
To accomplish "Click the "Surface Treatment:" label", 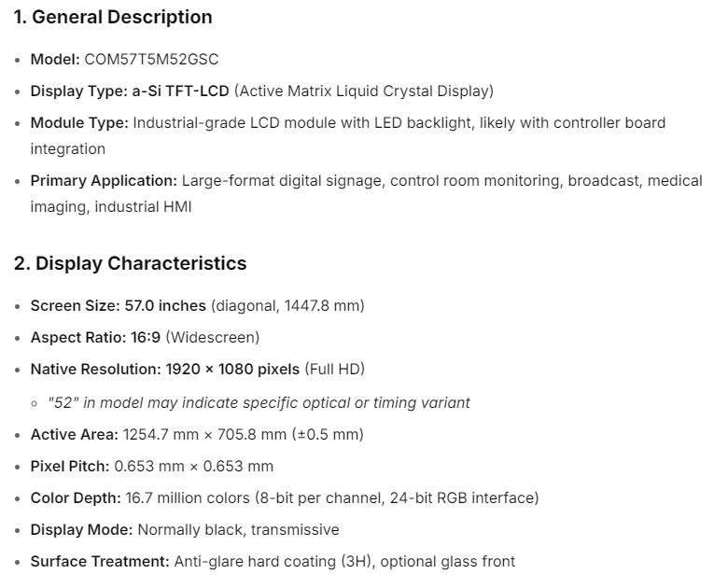I will click(x=99, y=561).
